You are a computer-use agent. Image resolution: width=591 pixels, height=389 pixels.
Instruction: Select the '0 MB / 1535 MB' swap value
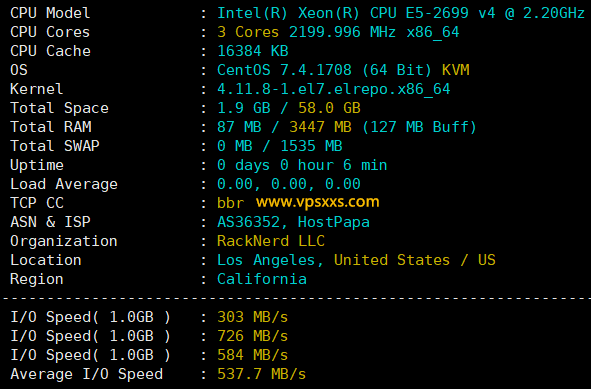(x=280, y=146)
